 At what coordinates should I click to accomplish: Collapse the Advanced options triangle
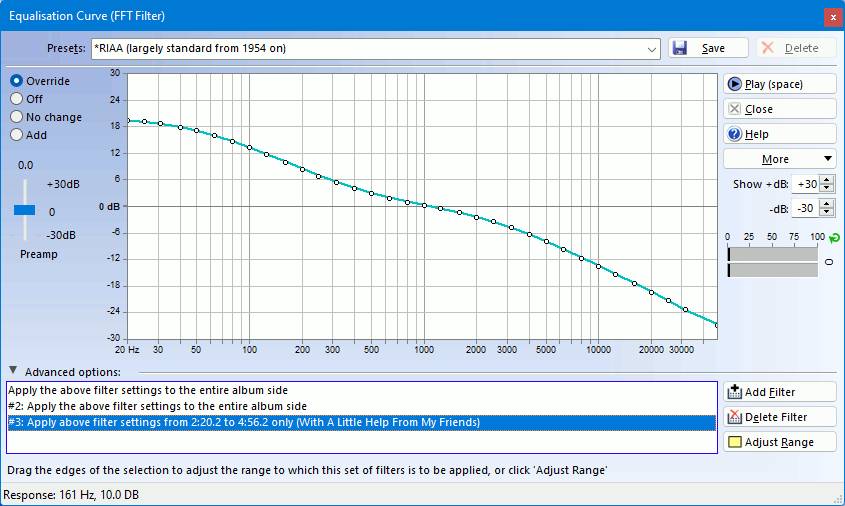coord(13,371)
